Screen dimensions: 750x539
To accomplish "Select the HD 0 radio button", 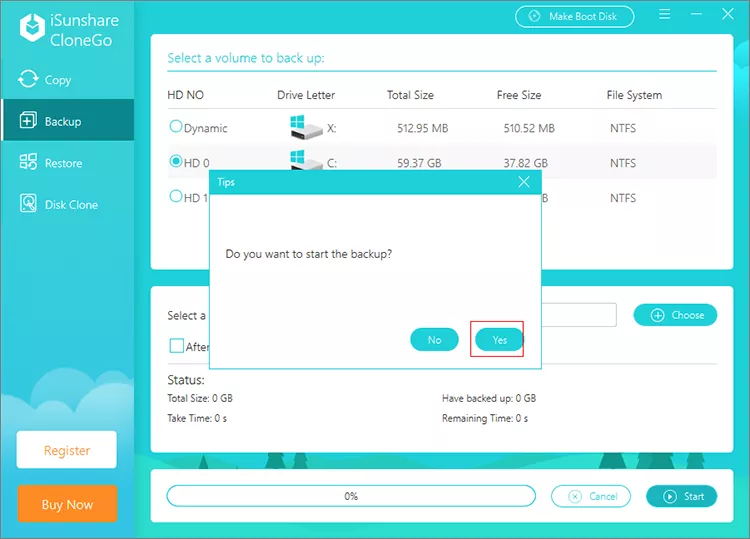I will coord(176,161).
